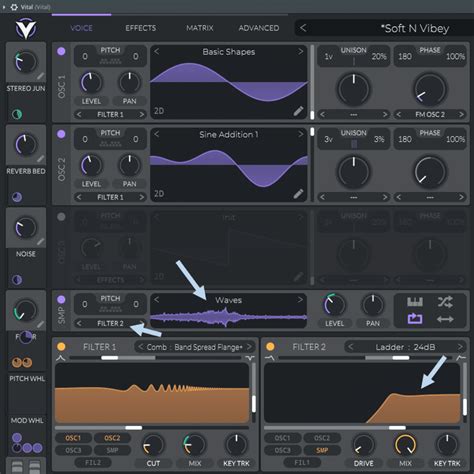474x474 pixels.
Task: Click FIL1 button in Filter 2
Action: tap(302, 462)
